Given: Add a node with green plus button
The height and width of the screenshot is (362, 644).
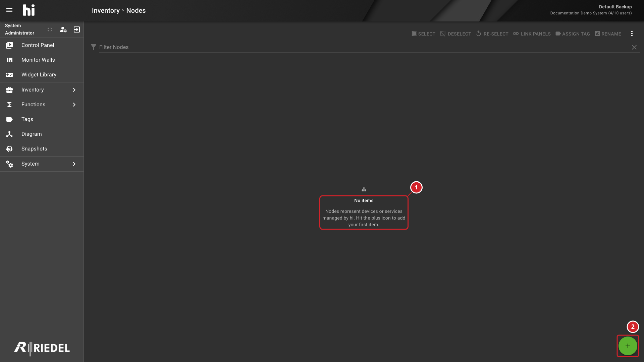Looking at the screenshot, I should 628,346.
